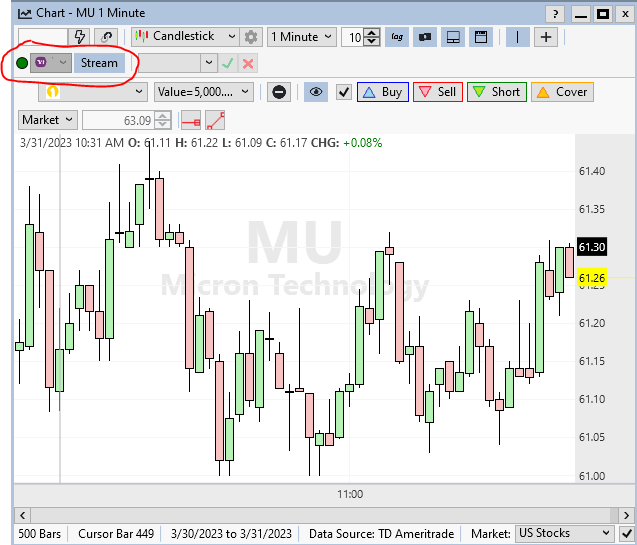Toggle the bottom pane layout icon
Screen dimensions: 637x545
pos(453,37)
